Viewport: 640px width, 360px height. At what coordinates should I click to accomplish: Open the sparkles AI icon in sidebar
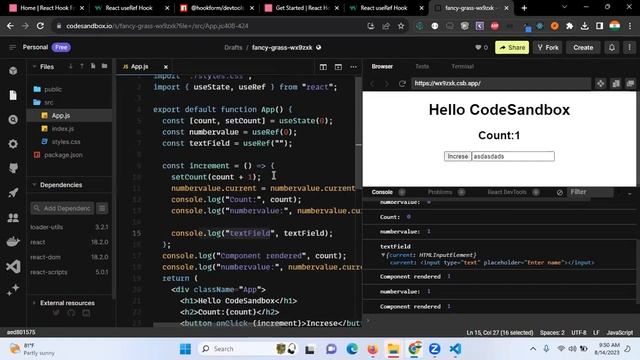[x=13, y=290]
